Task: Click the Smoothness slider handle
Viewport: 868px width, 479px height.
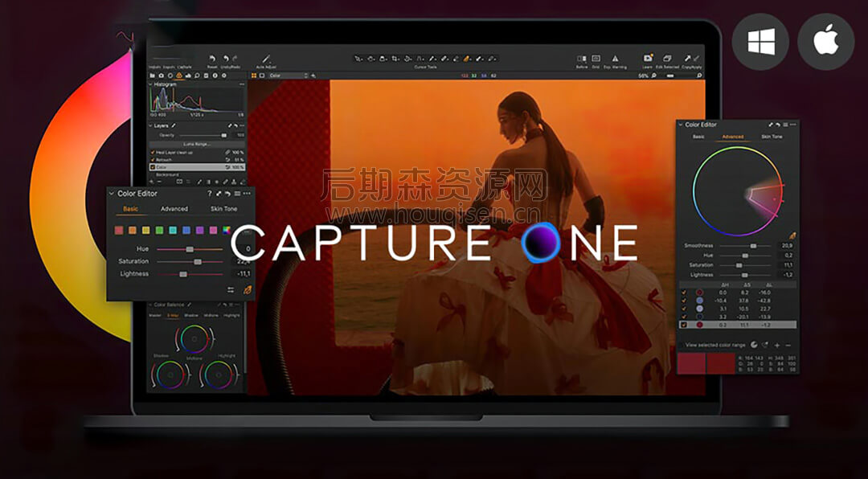Action: point(753,246)
